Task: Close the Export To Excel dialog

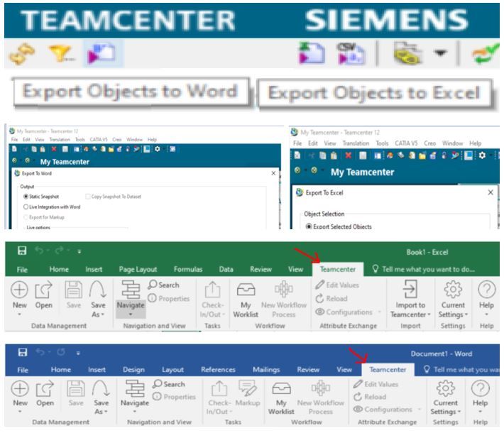Action: (491, 192)
